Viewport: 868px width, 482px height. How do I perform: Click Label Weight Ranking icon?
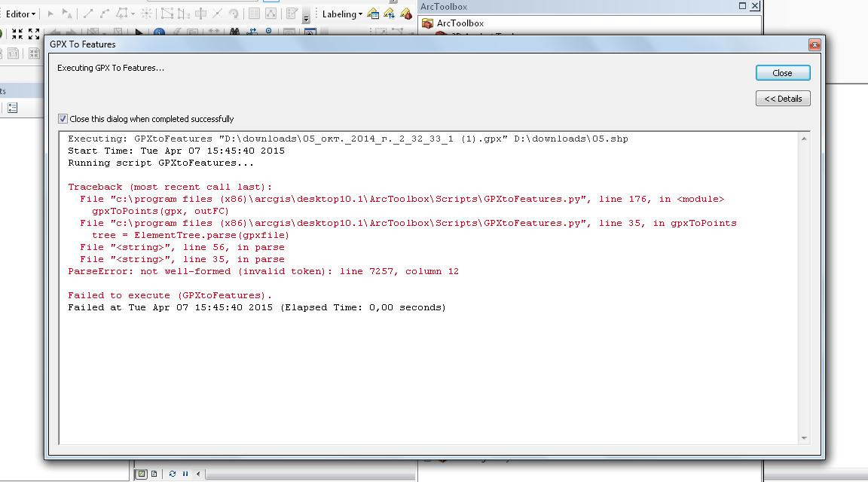click(x=406, y=14)
